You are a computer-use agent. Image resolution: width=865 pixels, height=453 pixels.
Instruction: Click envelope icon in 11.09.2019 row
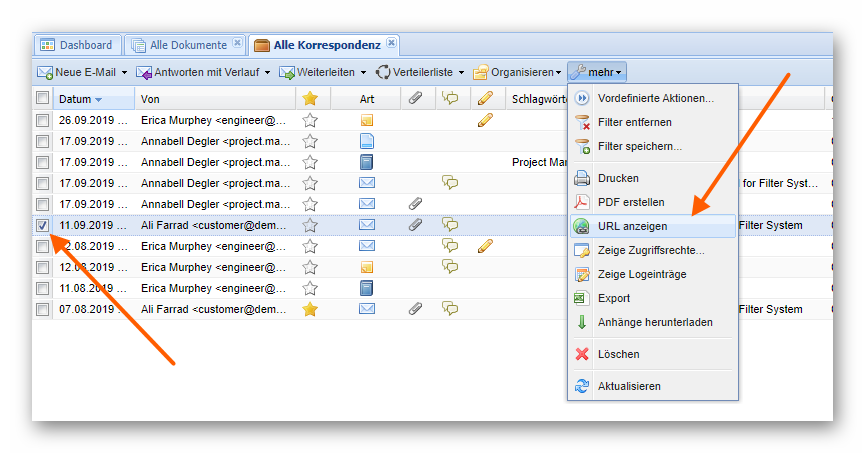pos(367,225)
